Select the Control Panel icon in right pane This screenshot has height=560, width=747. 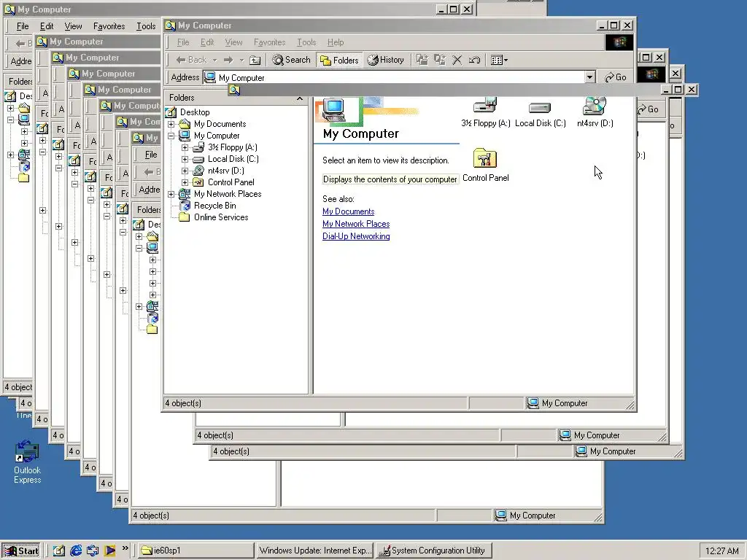pyautogui.click(x=485, y=165)
